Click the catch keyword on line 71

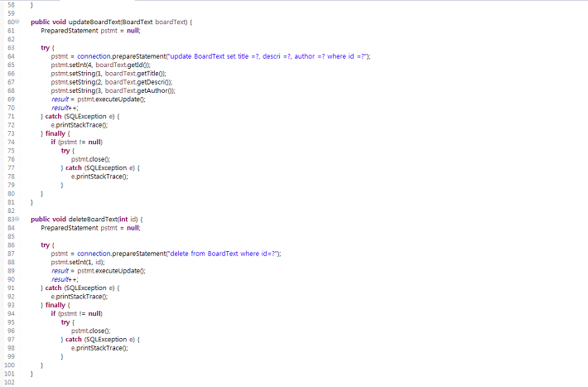(53, 116)
